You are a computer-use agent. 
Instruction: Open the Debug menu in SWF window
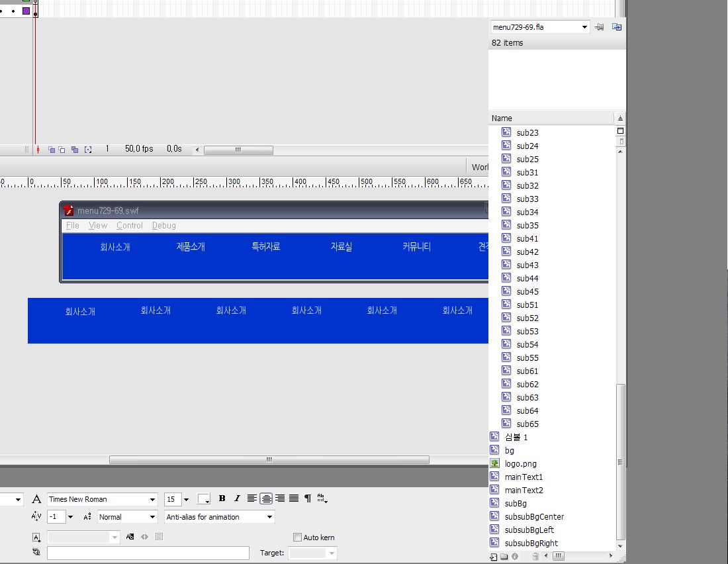click(163, 226)
